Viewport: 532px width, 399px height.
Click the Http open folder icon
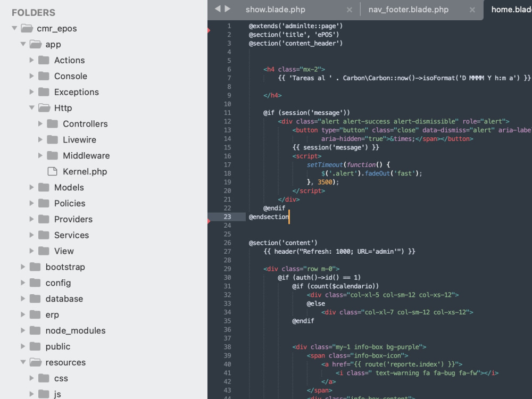click(x=45, y=107)
